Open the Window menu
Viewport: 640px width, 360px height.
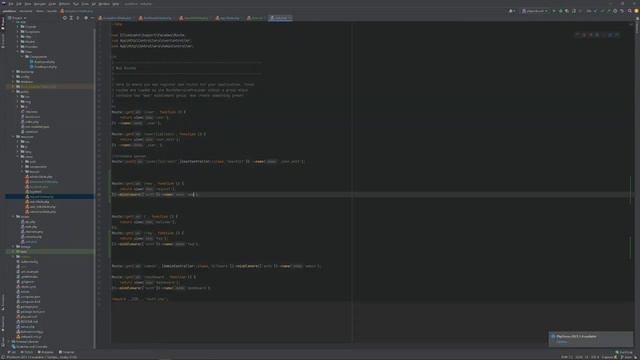104,4
